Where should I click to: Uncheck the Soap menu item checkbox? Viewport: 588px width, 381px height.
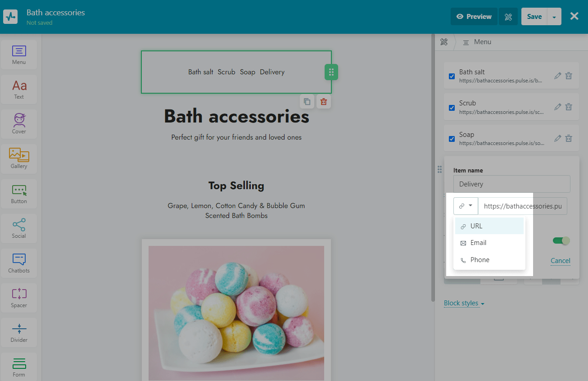(452, 139)
